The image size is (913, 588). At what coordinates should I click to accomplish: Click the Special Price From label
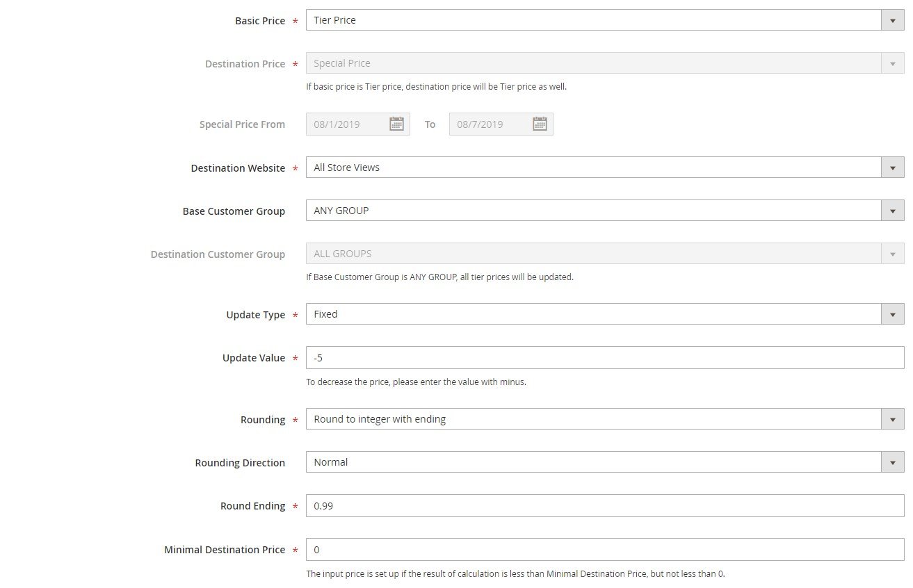click(242, 124)
